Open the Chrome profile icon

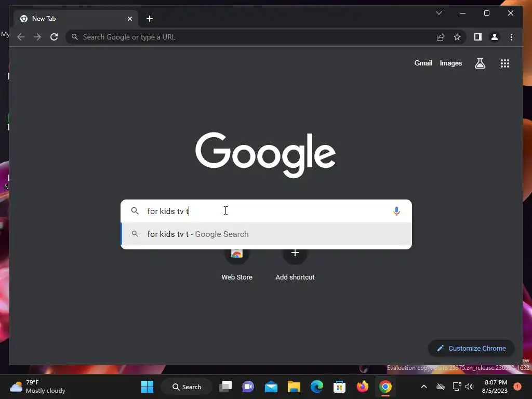(x=495, y=37)
